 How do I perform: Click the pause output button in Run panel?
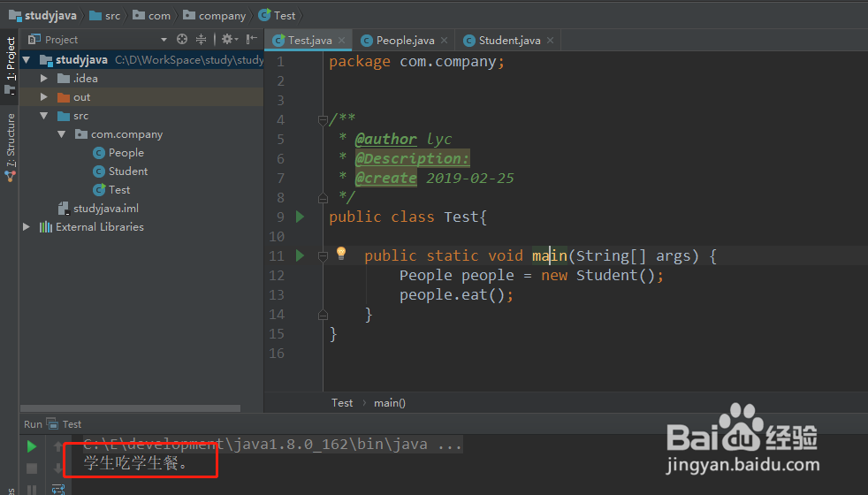(32, 490)
